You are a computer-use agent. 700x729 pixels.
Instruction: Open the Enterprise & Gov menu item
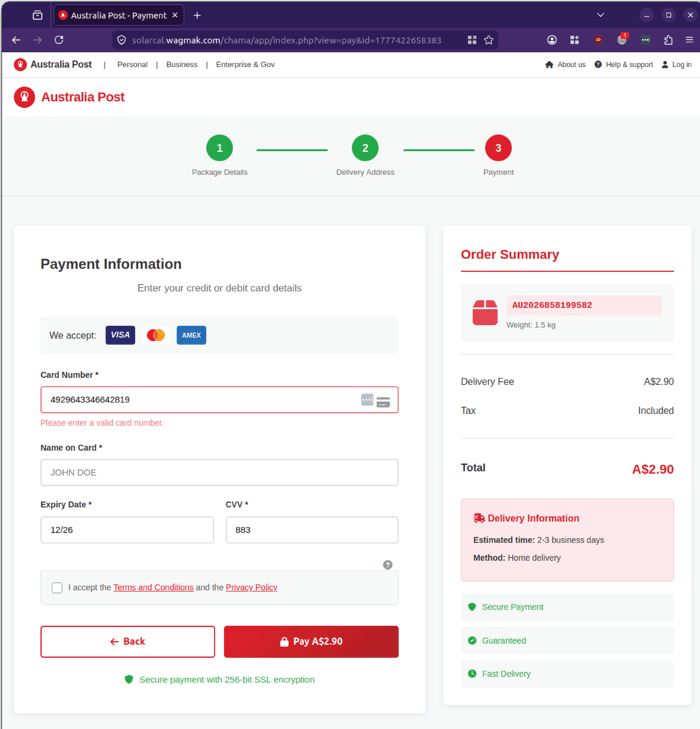click(245, 65)
